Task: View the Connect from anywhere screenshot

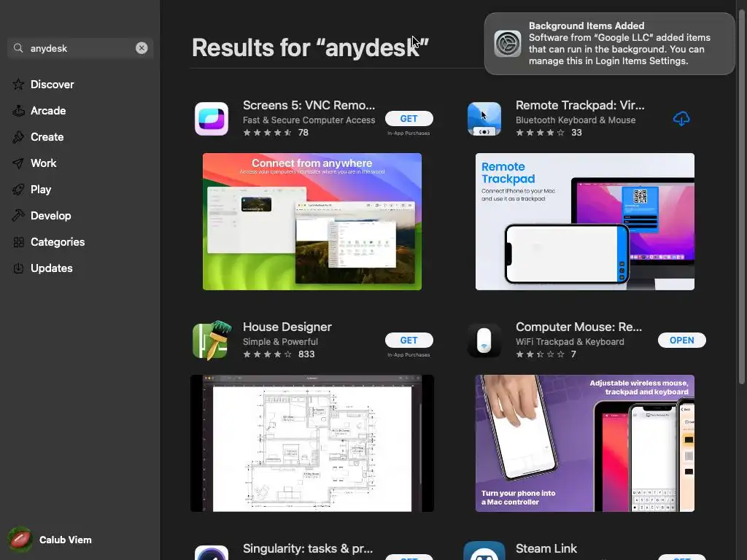Action: coord(312,222)
